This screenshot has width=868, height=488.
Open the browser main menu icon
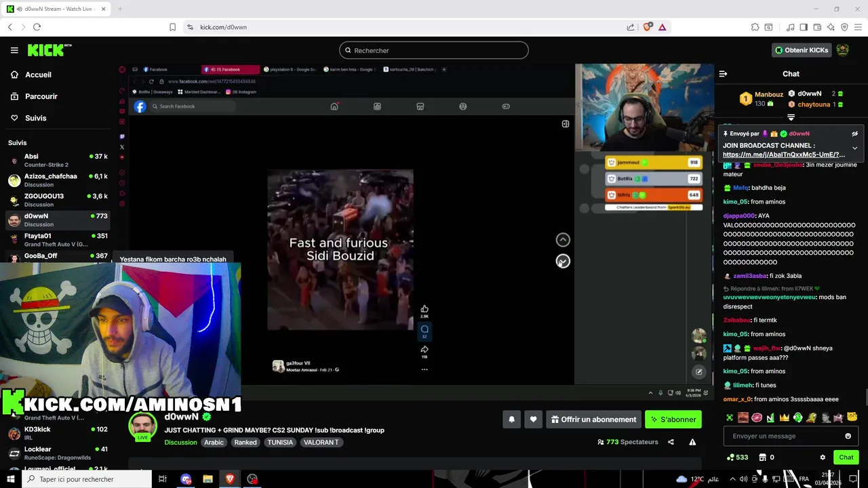point(858,27)
